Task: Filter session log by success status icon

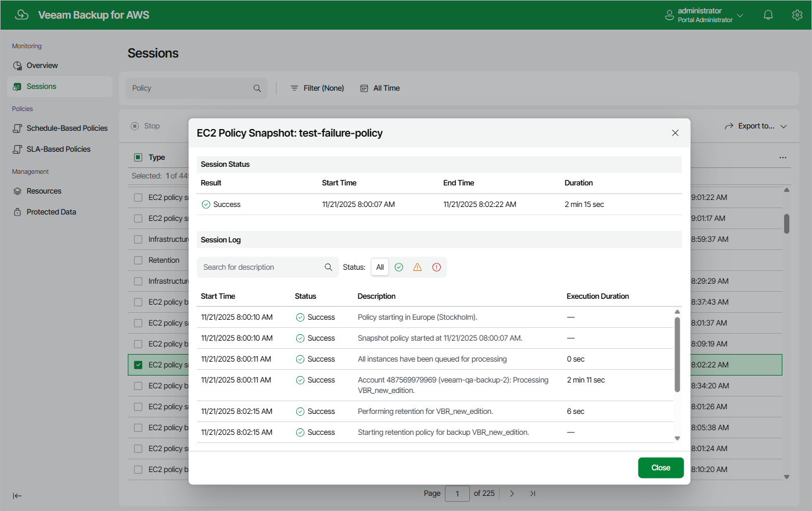Action: [x=399, y=267]
